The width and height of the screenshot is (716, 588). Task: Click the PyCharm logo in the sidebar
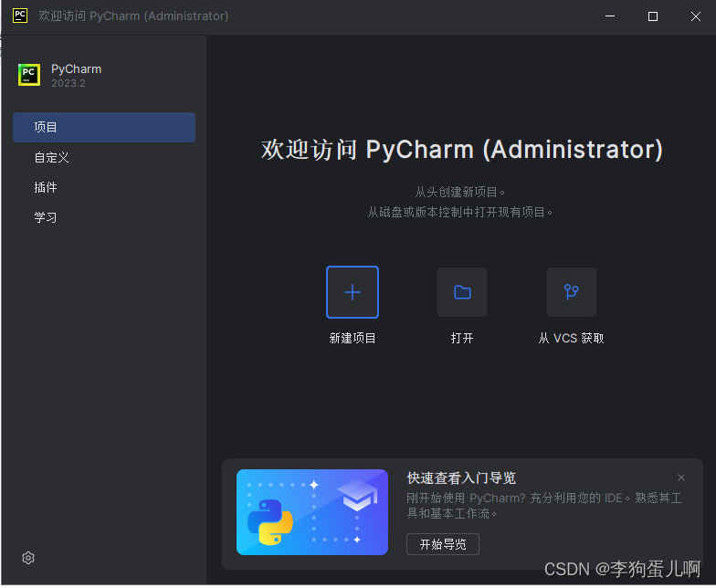point(29,75)
